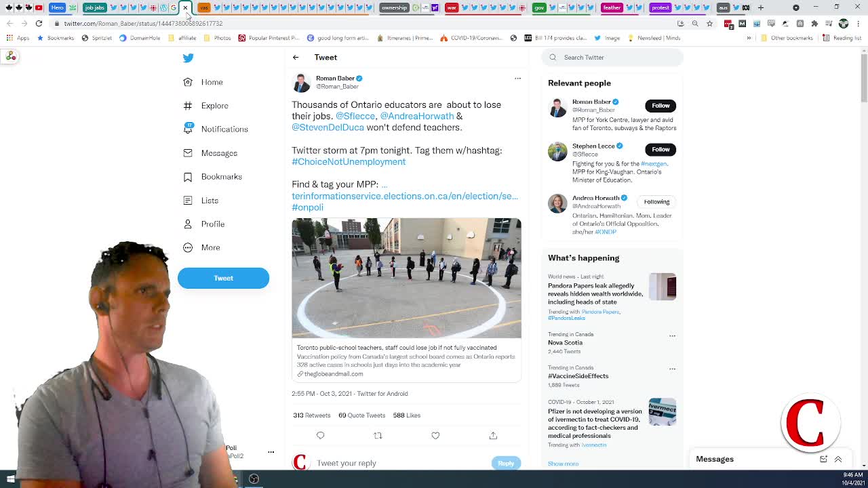Open Pandora Papers trending story
Screen dimensions: 868x488
click(595, 294)
